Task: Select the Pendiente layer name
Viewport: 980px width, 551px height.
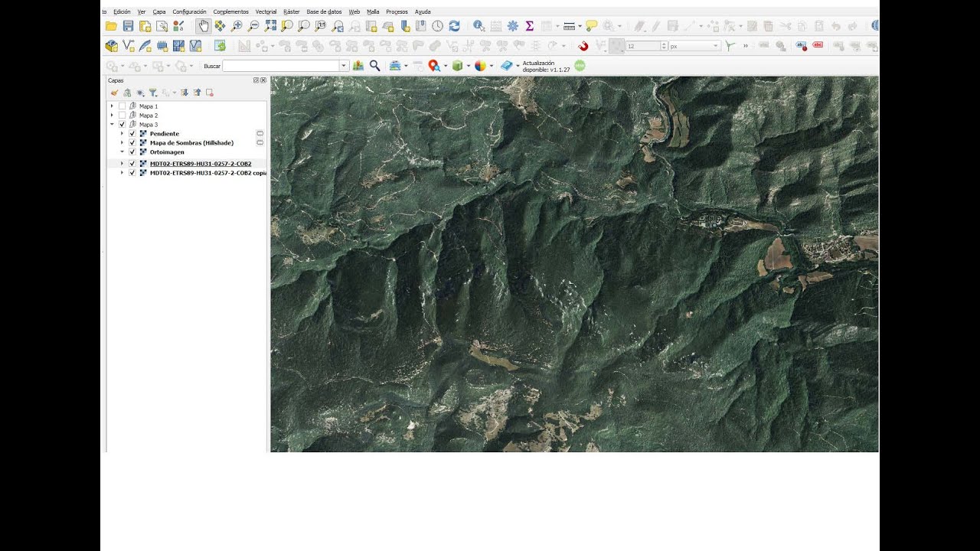Action: pos(165,134)
